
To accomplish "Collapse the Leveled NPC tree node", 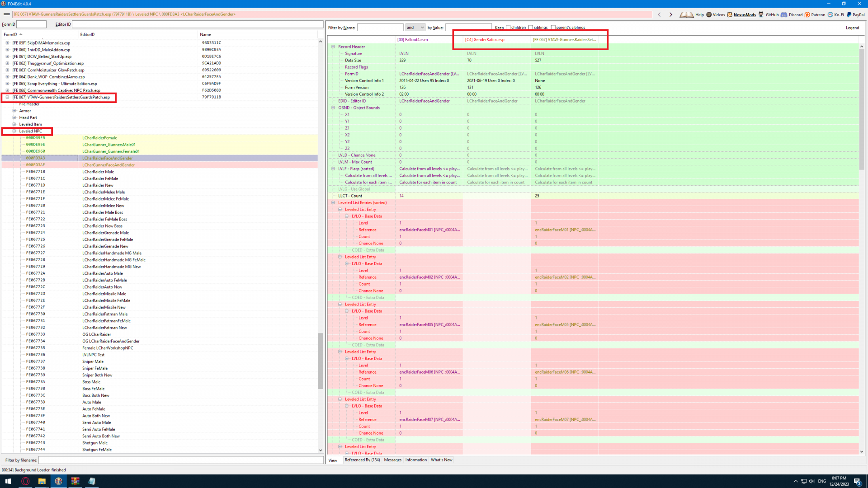I will pyautogui.click(x=14, y=131).
